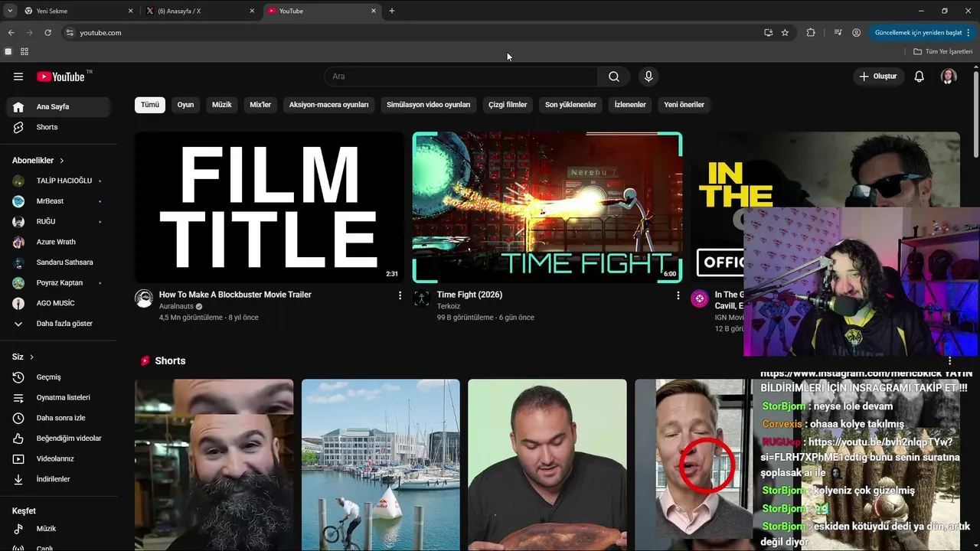This screenshot has height=551, width=980.
Task: Switch to the Anasayfa / X tab
Action: click(x=199, y=11)
